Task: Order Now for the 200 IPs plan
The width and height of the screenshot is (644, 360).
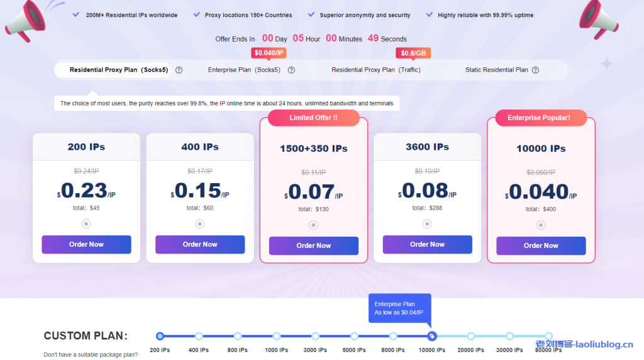Action: pyautogui.click(x=86, y=244)
